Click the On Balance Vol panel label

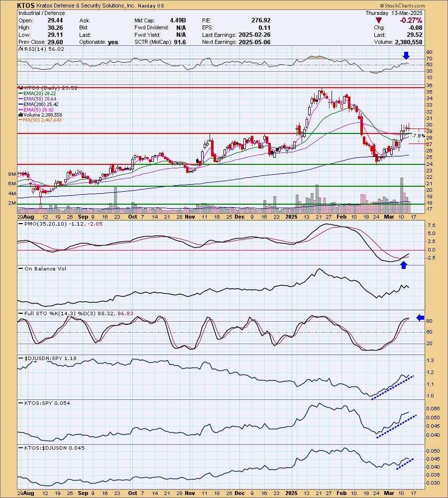(x=45, y=269)
